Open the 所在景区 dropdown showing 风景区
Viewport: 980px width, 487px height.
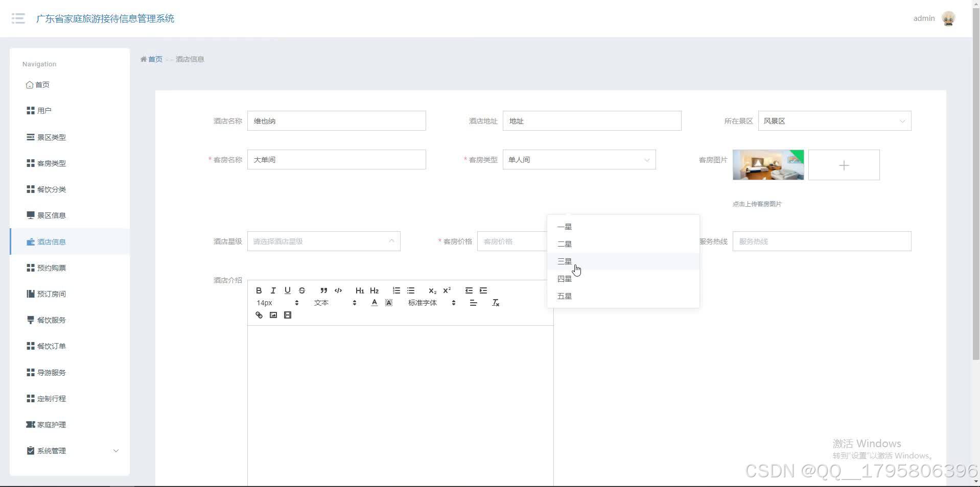click(x=834, y=121)
